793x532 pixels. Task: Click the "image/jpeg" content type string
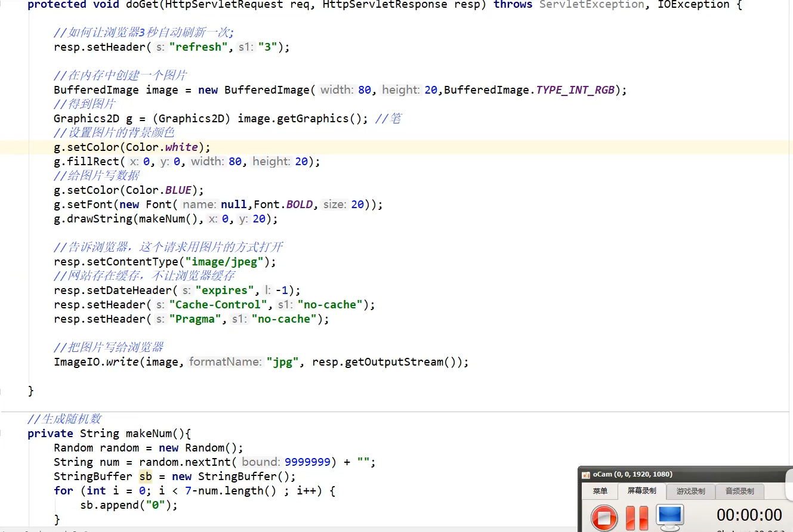[225, 262]
